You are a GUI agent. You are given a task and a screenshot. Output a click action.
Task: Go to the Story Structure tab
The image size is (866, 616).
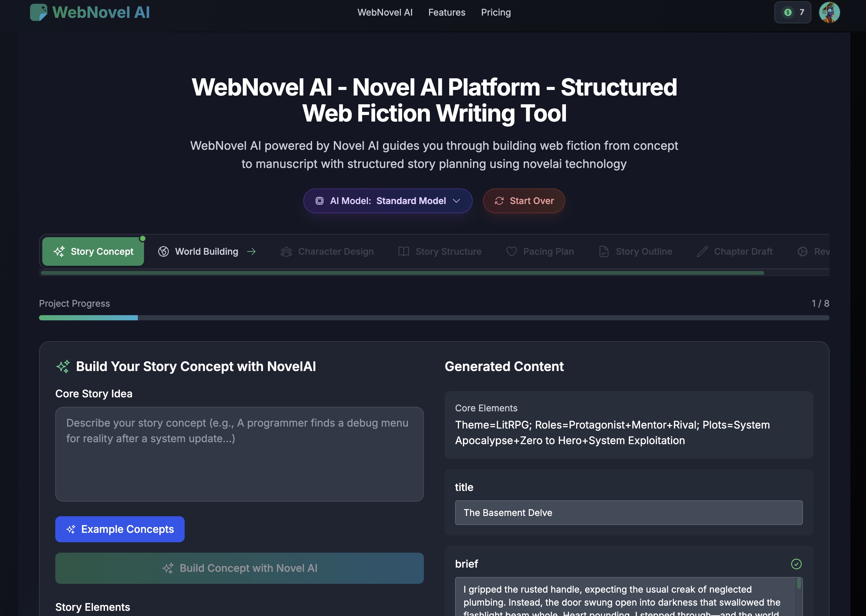pyautogui.click(x=440, y=251)
